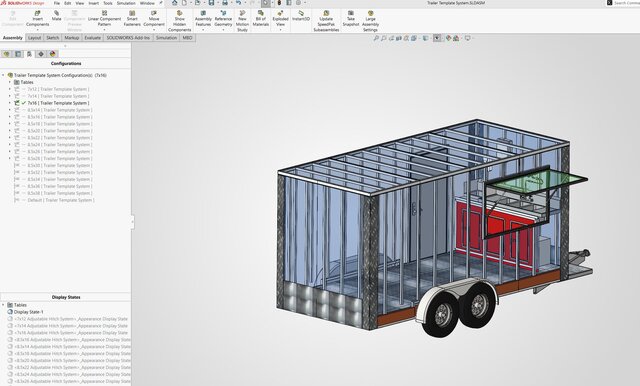640x386 pixels.
Task: Switch to the Evaluate tab
Action: pos(93,38)
